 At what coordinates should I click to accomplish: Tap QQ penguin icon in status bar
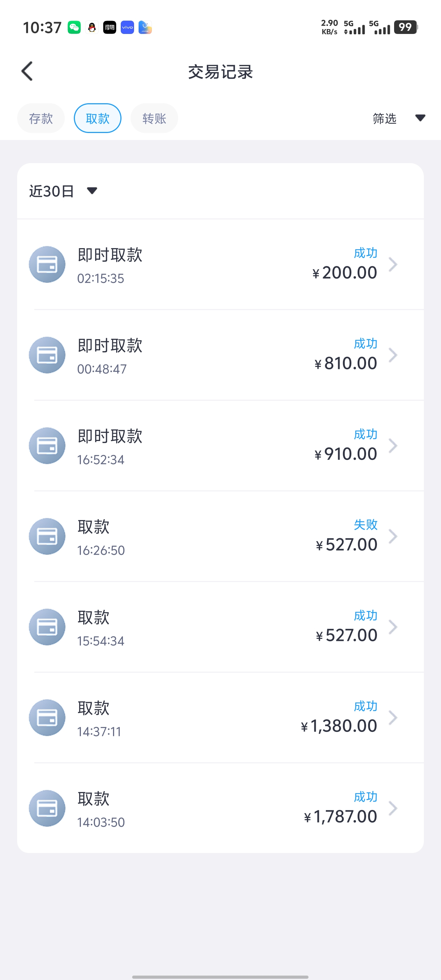point(92,27)
